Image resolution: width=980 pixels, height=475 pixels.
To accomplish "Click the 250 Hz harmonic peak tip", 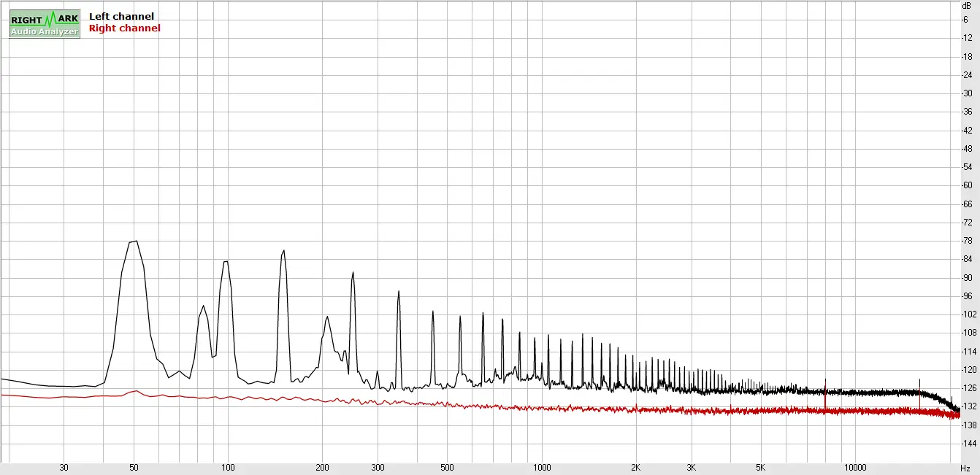I will [x=353, y=274].
